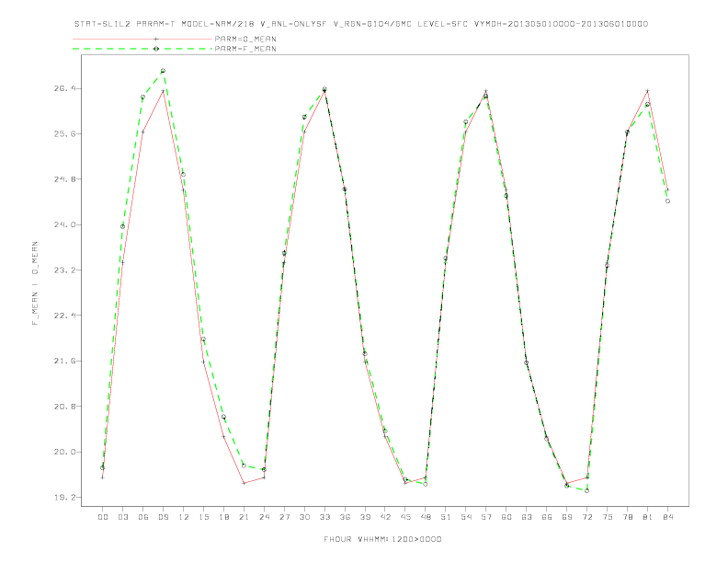
Task: Click the x-axis forecast hour label 15
Action: coord(203,517)
